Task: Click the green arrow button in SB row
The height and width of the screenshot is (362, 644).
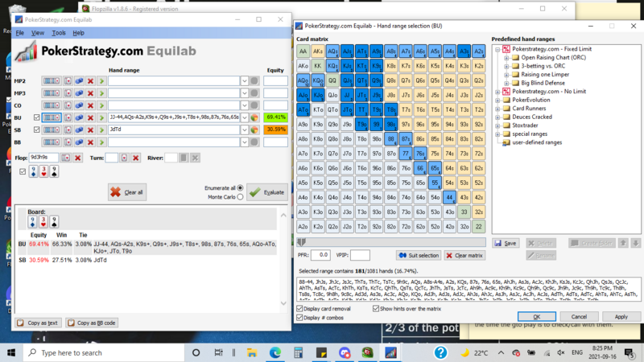Action: click(x=101, y=130)
